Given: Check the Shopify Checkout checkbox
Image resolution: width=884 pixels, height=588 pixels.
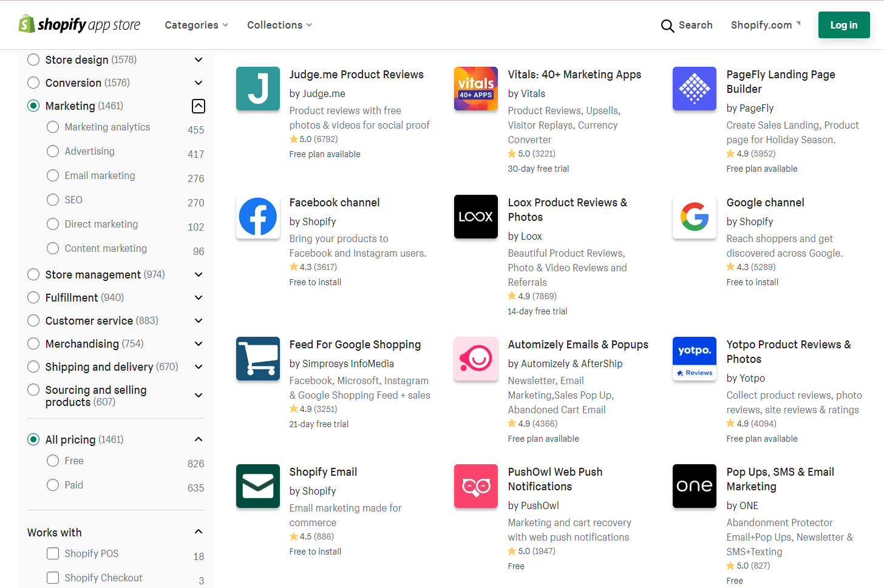Looking at the screenshot, I should pyautogui.click(x=53, y=578).
